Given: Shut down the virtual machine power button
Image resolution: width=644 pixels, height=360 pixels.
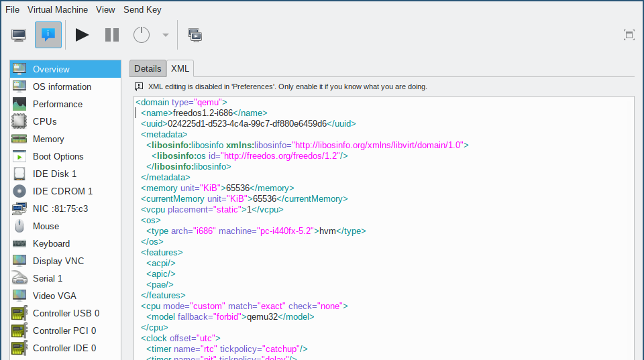Looking at the screenshot, I should (142, 35).
